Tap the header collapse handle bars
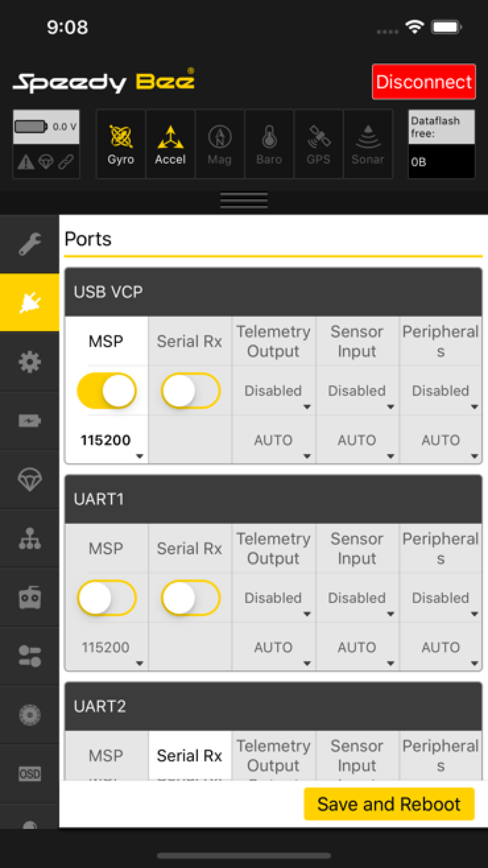Image resolution: width=488 pixels, height=868 pixels. coord(244,200)
